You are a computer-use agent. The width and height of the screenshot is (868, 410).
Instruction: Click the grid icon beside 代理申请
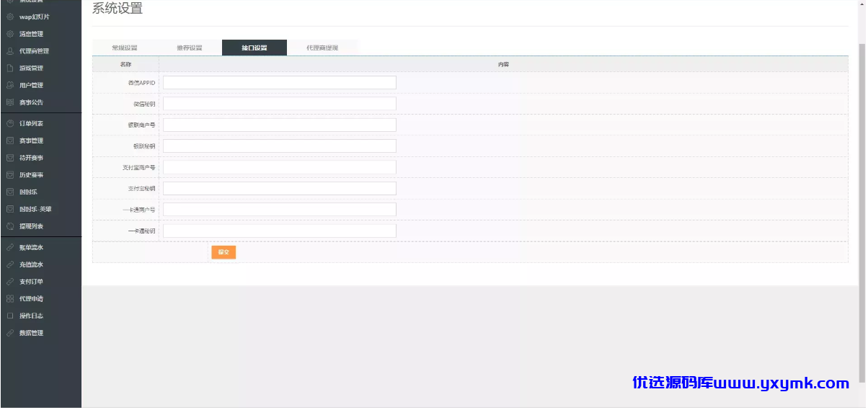point(10,299)
